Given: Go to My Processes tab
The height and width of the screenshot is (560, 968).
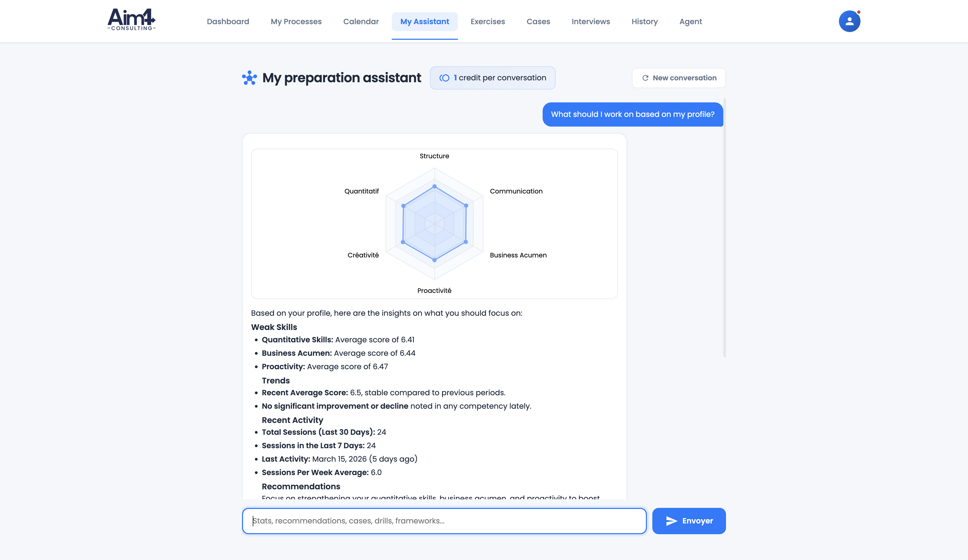Looking at the screenshot, I should click(x=296, y=21).
